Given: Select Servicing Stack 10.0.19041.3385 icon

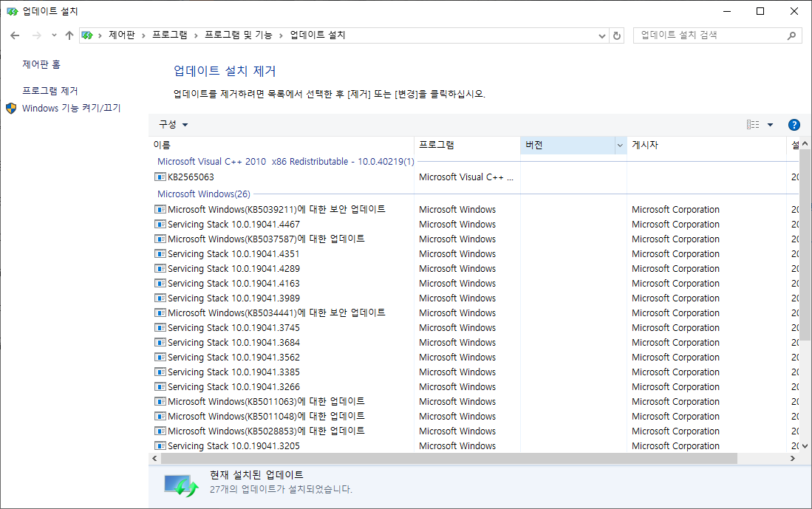Looking at the screenshot, I should coord(160,372).
